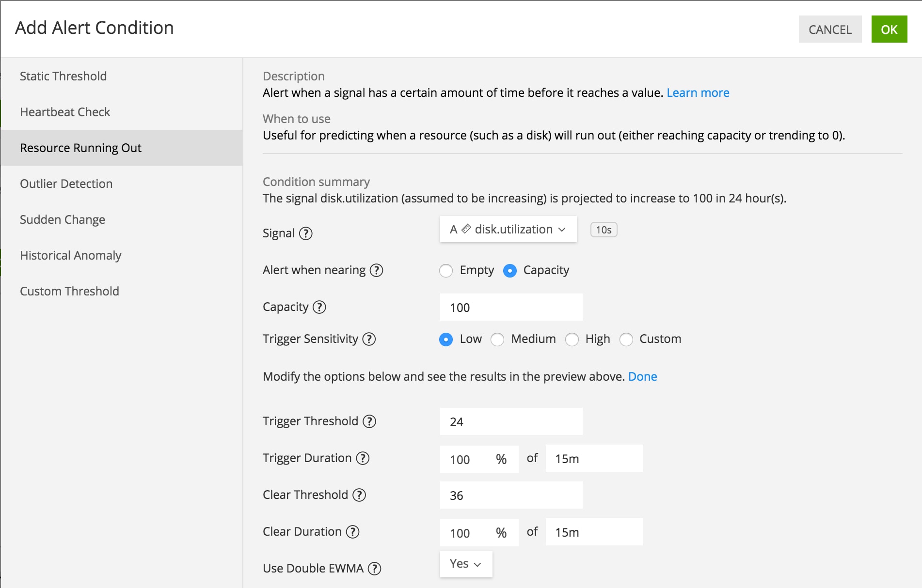
Task: Click the Done link
Action: pos(642,376)
